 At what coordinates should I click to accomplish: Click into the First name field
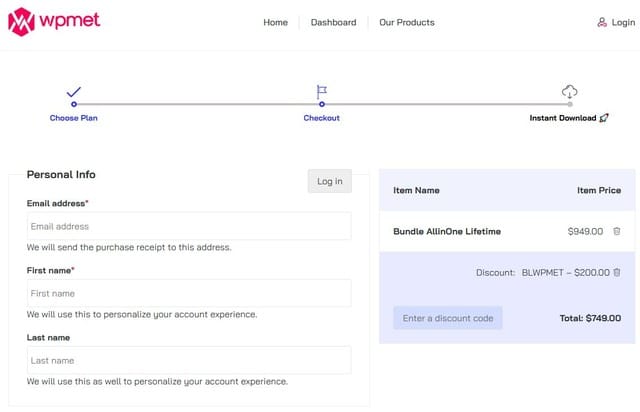[x=189, y=293]
